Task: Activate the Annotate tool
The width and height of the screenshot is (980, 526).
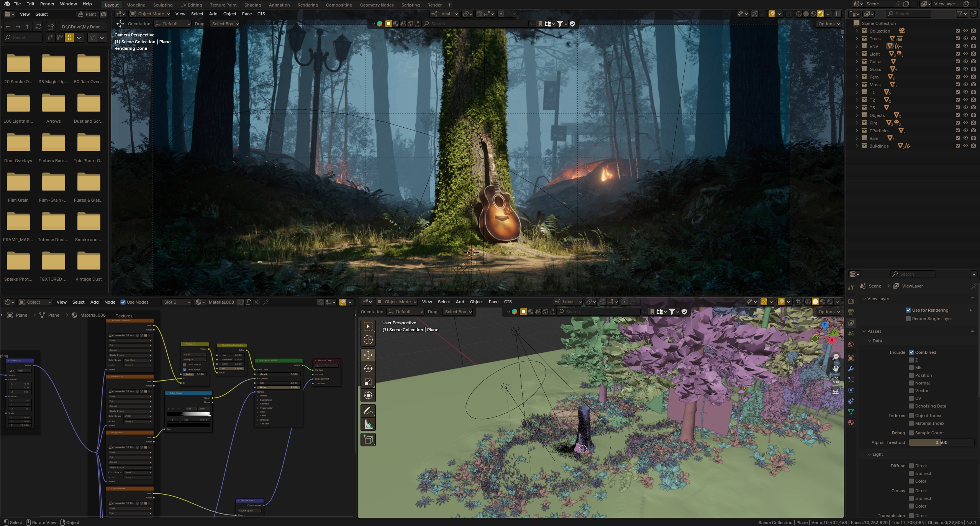Action: click(x=368, y=411)
